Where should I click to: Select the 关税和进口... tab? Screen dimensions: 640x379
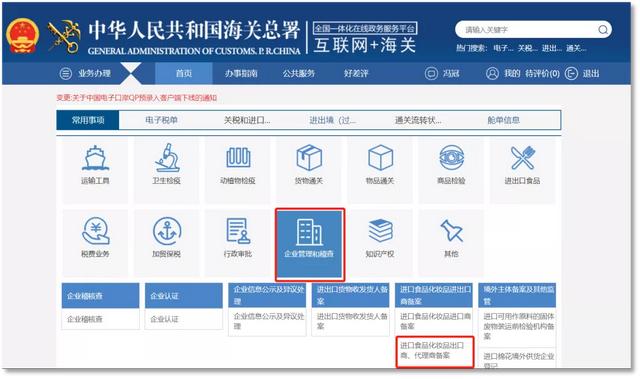point(247,120)
